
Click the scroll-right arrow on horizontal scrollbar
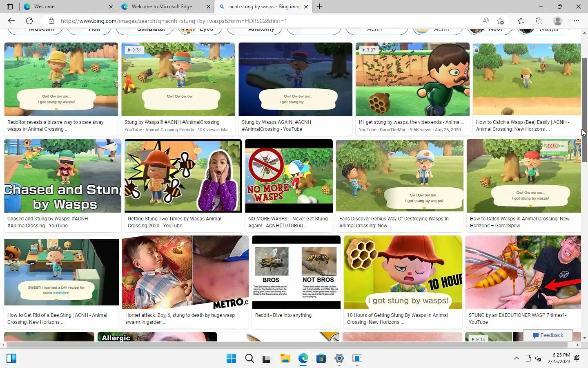577,345
